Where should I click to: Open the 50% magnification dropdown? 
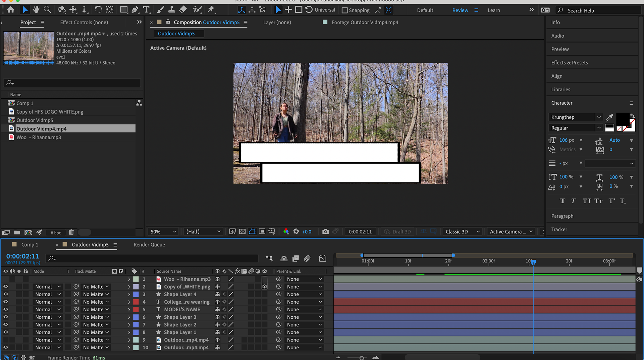tap(163, 232)
